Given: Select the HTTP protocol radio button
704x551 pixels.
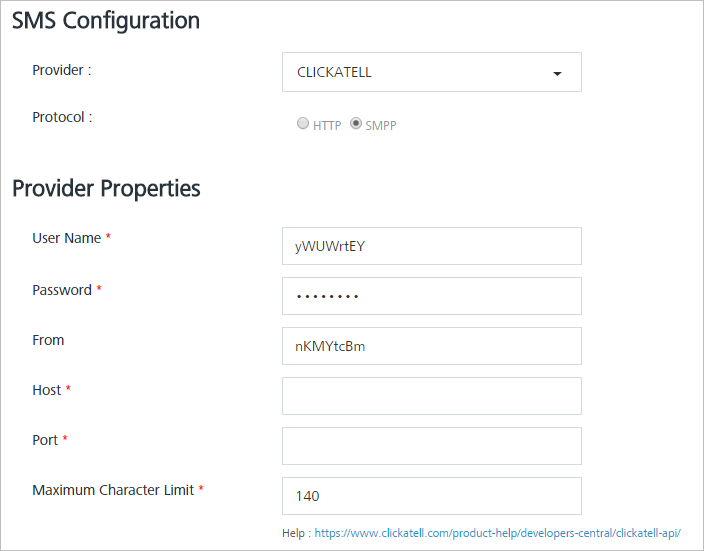Looking at the screenshot, I should point(303,123).
